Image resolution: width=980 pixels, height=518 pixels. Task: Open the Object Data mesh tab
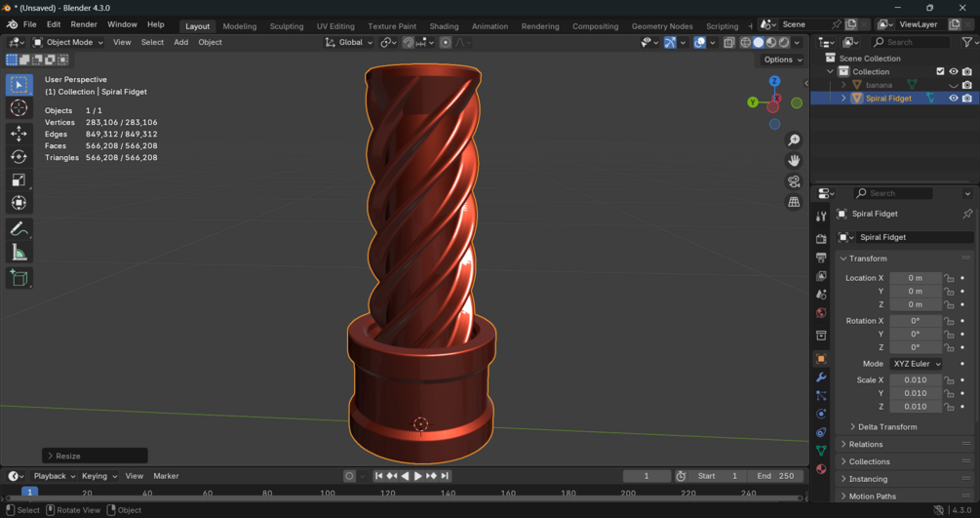coord(821,451)
